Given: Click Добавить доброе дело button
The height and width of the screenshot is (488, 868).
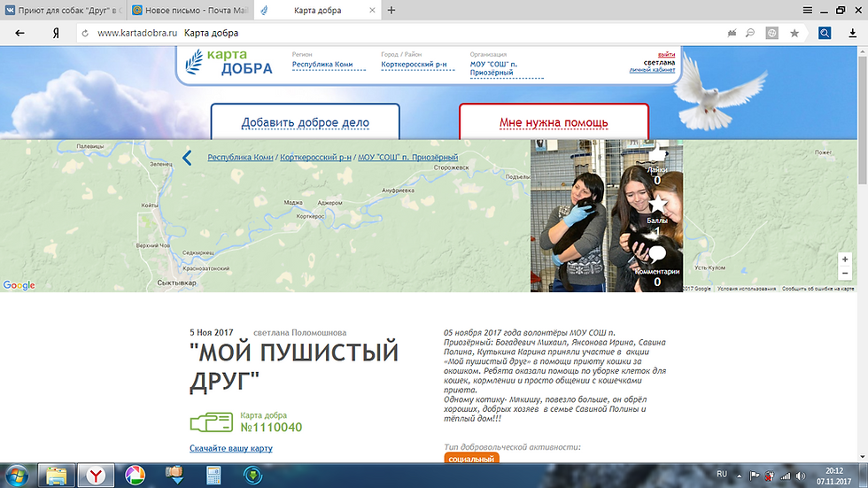Looking at the screenshot, I should [x=305, y=121].
